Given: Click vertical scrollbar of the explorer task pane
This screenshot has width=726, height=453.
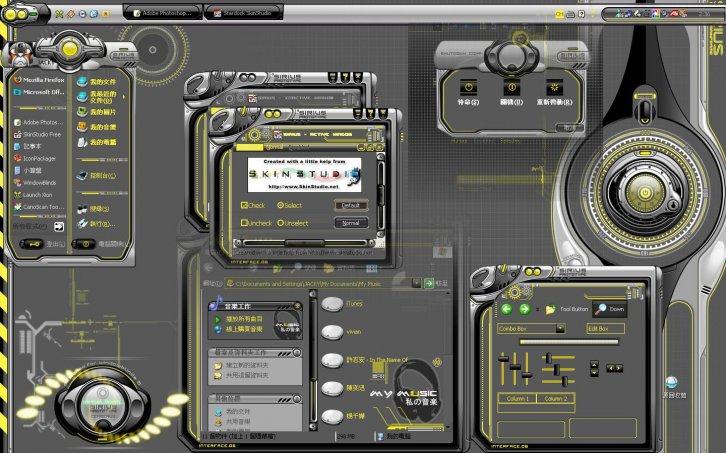Looking at the screenshot, I should (313, 360).
